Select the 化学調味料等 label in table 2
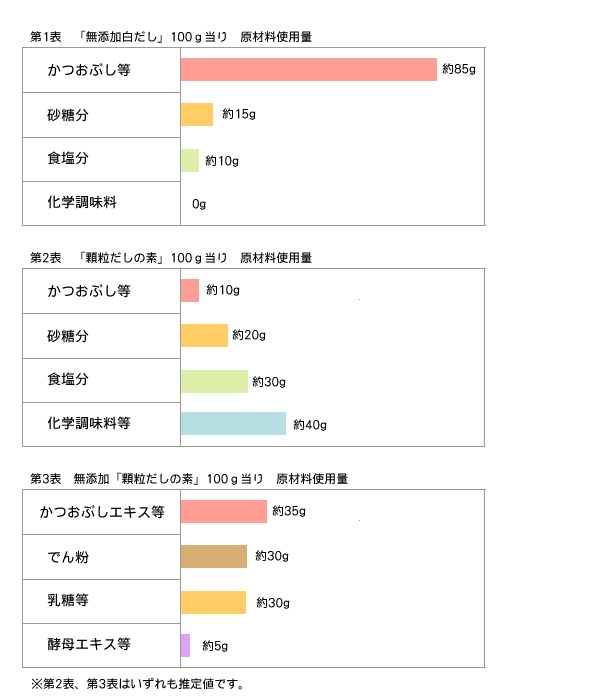The width and height of the screenshot is (600, 700). [x=89, y=423]
